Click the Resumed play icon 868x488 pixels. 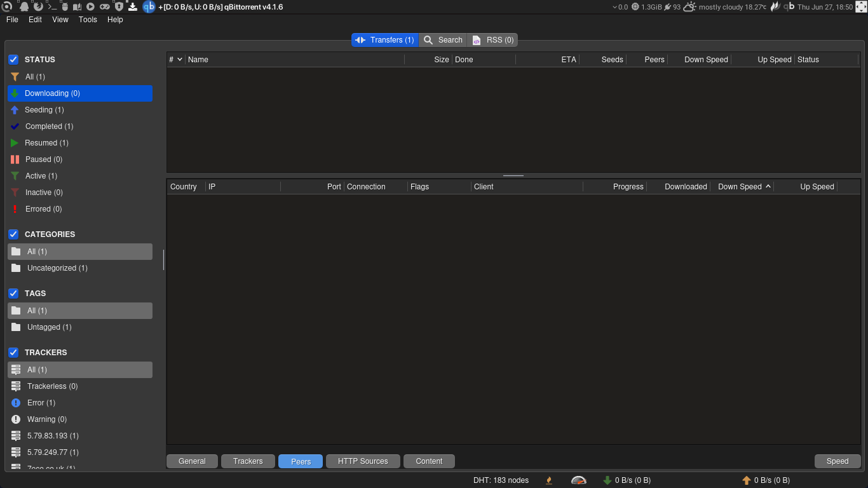point(15,143)
